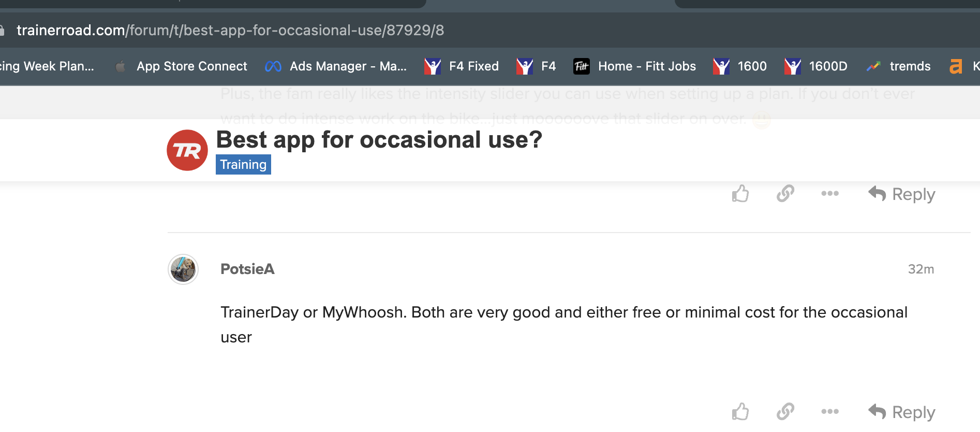The width and height of the screenshot is (980, 432).
Task: Open the 1600D bookmark
Action: [815, 66]
